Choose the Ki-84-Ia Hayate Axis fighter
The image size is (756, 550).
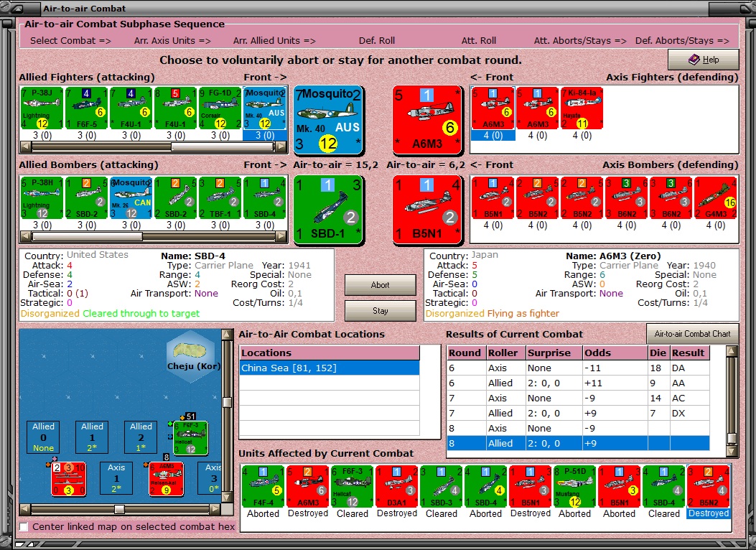tap(582, 108)
